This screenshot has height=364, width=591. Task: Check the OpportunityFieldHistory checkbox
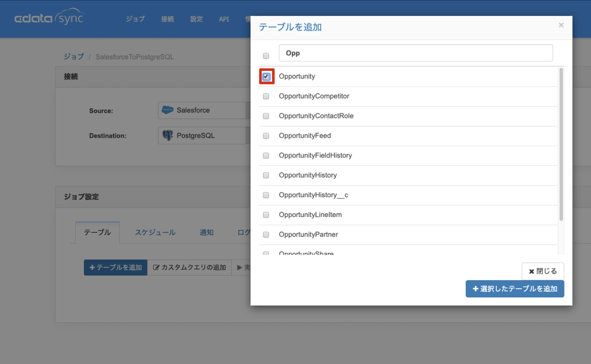(x=266, y=155)
